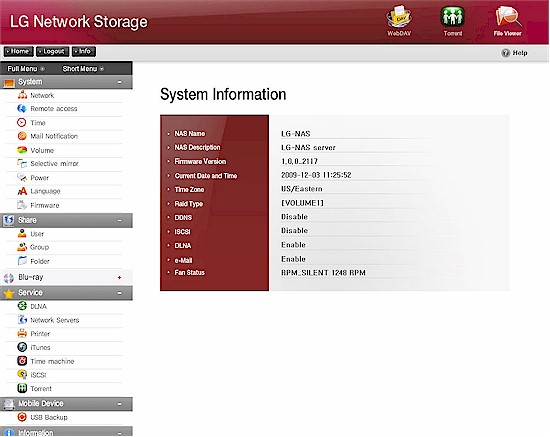Image resolution: width=550 pixels, height=437 pixels.
Task: Click the System Information heading
Action: pos(223,94)
